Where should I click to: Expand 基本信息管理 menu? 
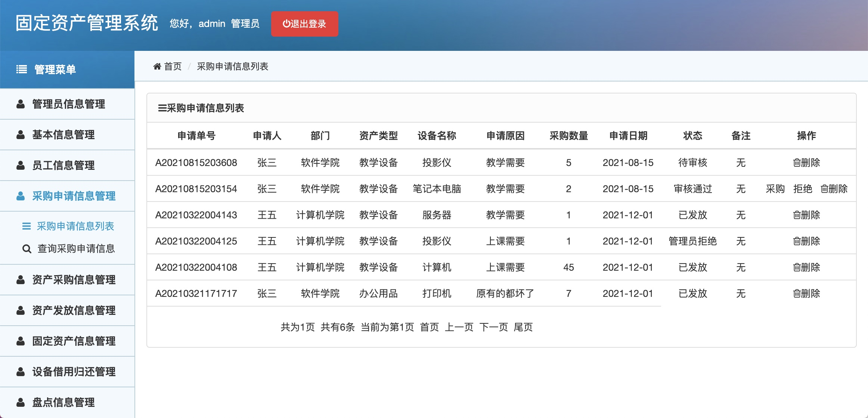[x=67, y=135]
